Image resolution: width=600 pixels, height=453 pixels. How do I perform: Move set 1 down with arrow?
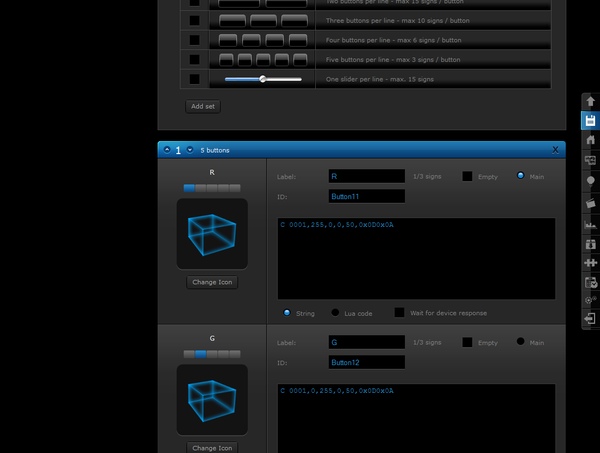(190, 150)
